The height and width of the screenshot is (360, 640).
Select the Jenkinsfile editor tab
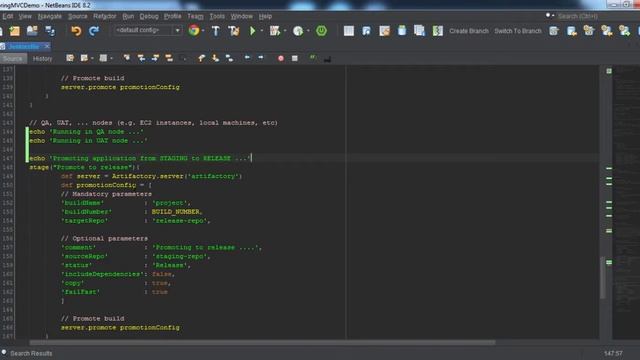click(x=23, y=47)
